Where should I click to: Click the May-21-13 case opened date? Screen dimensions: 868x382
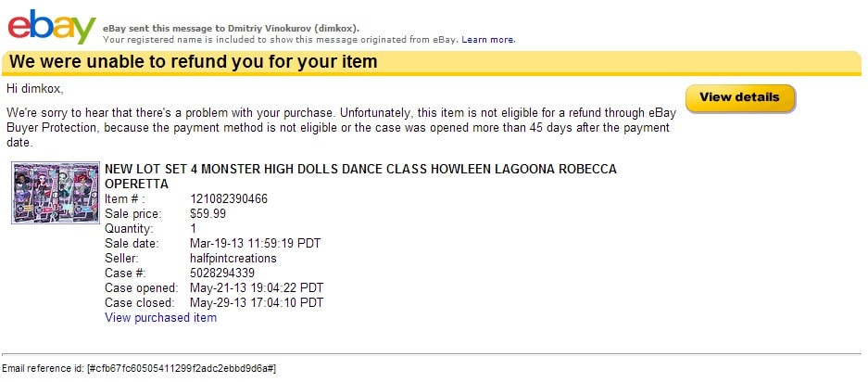[x=257, y=287]
